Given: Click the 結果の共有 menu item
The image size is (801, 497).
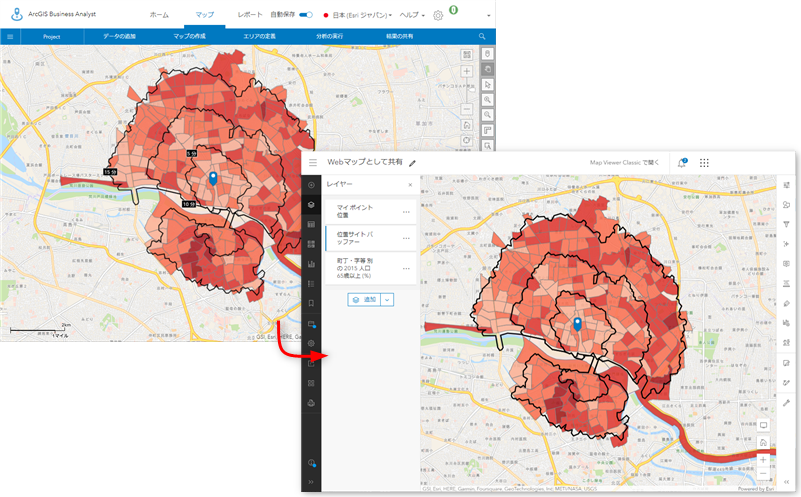Looking at the screenshot, I should [400, 37].
